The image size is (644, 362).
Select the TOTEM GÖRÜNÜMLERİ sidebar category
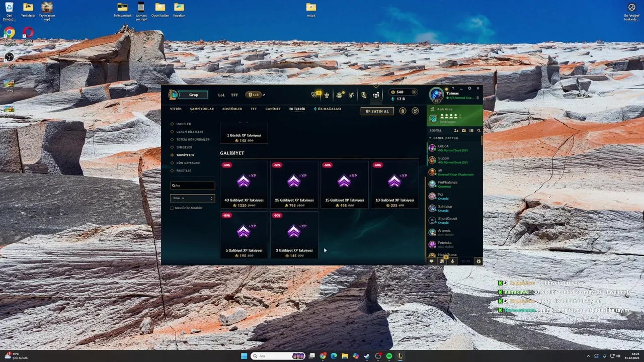(x=193, y=139)
